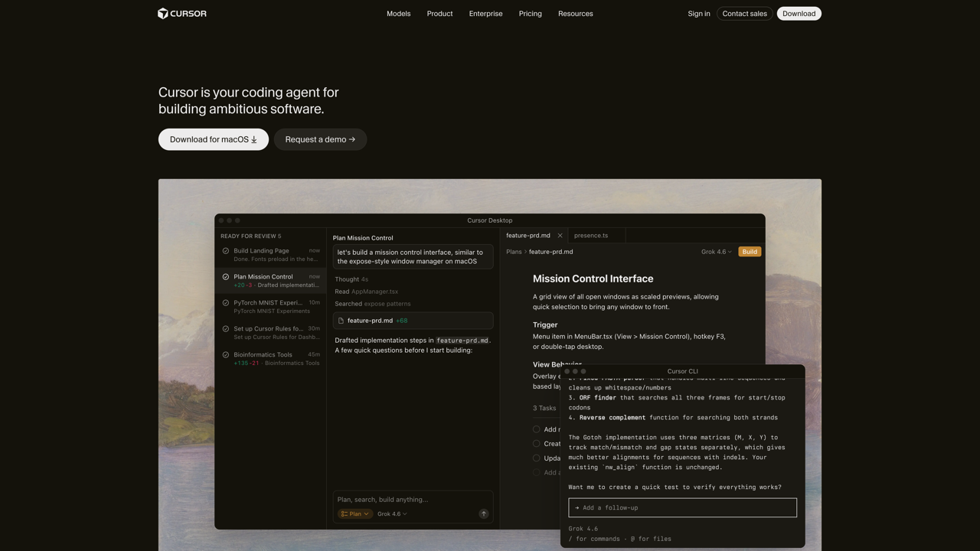980x551 pixels.
Task: Toggle the 'Add' task circle under 3 Tasks
Action: click(x=537, y=429)
